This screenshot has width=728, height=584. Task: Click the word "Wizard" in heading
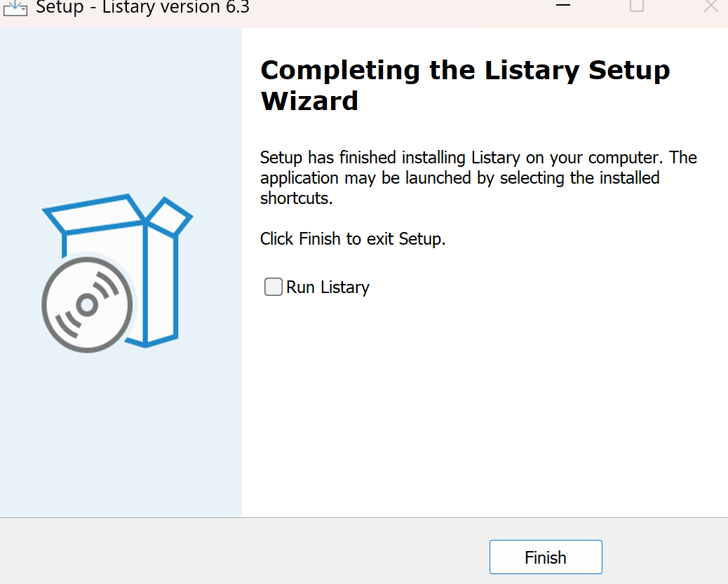(310, 101)
